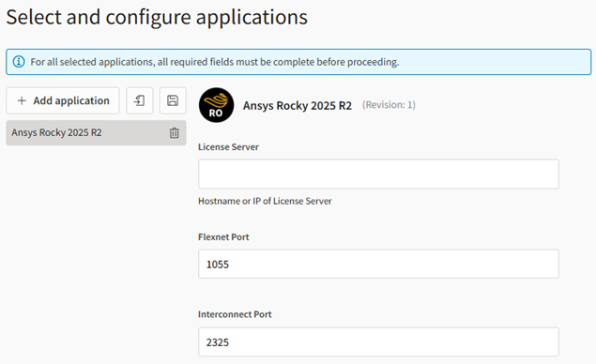Click the required fields notice message text

215,62
